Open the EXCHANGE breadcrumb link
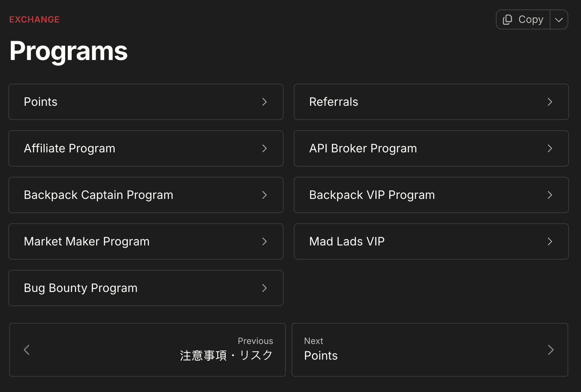Screen dimensions: 581x392 tap(34, 19)
